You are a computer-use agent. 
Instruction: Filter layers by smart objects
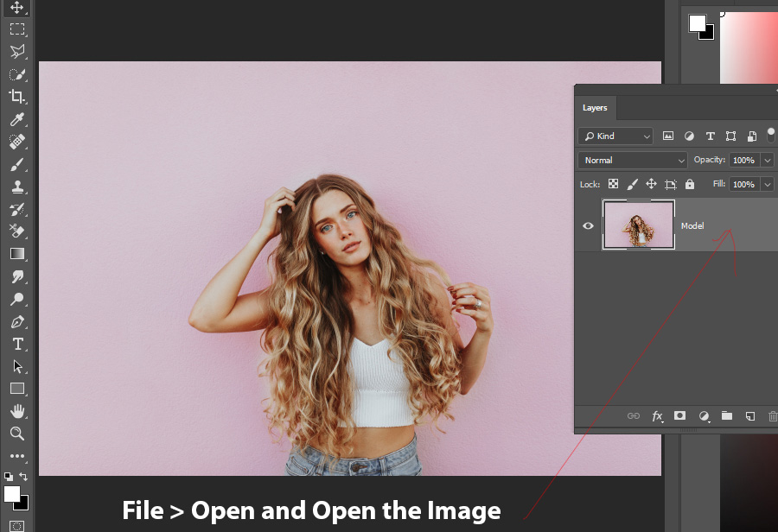click(x=752, y=136)
